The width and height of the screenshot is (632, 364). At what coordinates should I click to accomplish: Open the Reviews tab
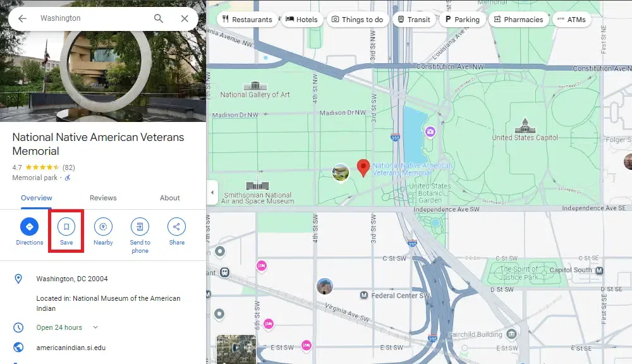[103, 198]
